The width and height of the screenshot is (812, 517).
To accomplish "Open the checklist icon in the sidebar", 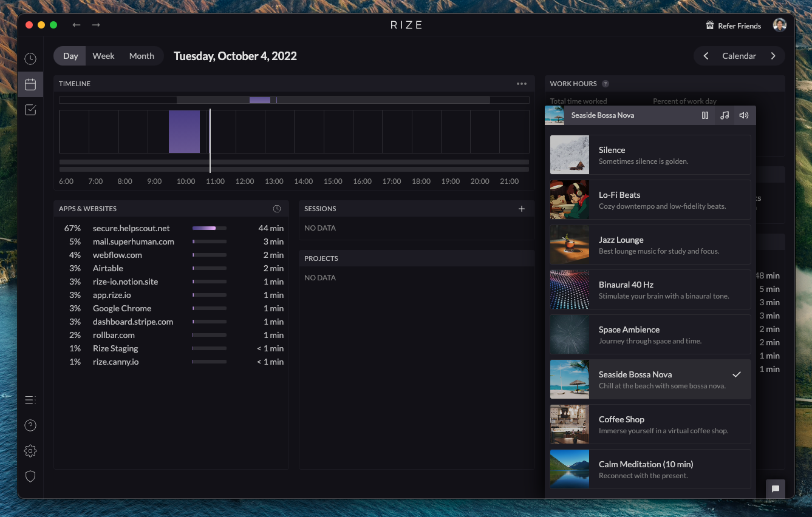I will pyautogui.click(x=30, y=110).
